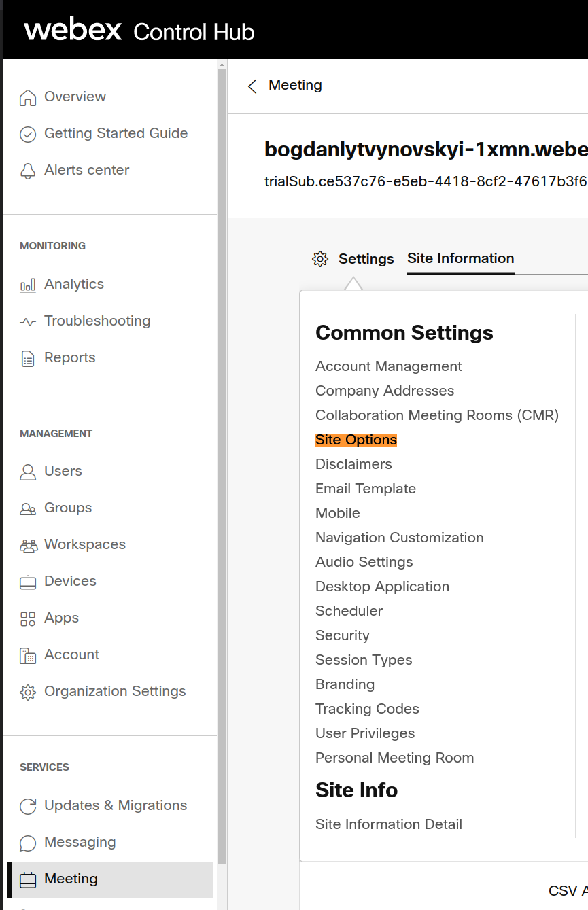Open Personal Meeting Room settings
The height and width of the screenshot is (910, 588).
pyautogui.click(x=394, y=758)
